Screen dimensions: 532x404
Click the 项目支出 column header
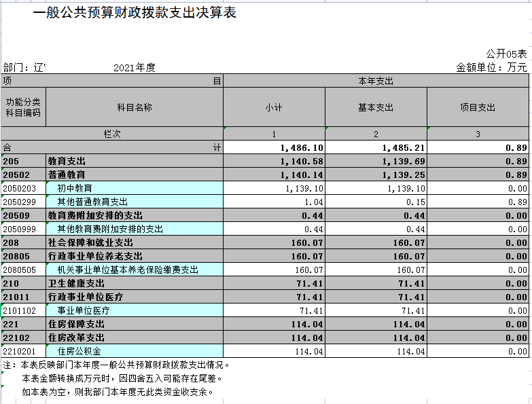tap(478, 107)
